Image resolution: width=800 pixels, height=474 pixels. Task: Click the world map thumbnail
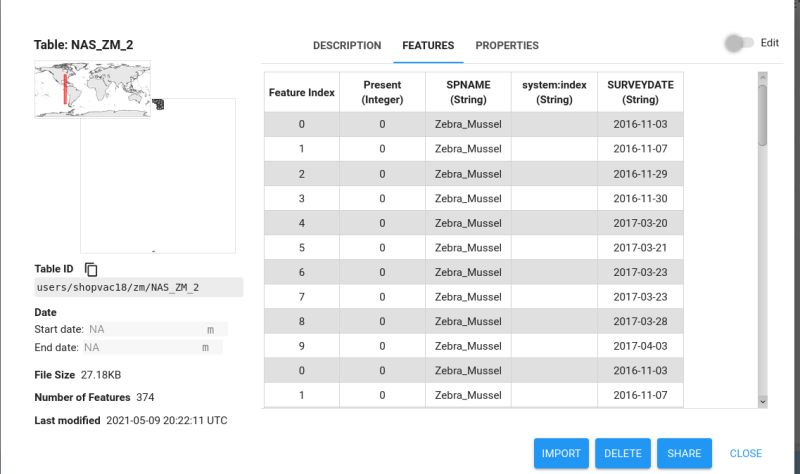click(92, 89)
